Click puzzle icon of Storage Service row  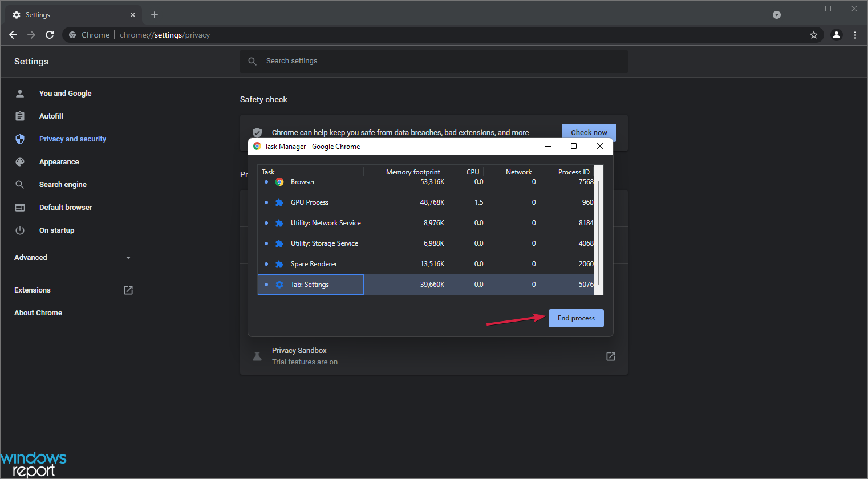(279, 243)
